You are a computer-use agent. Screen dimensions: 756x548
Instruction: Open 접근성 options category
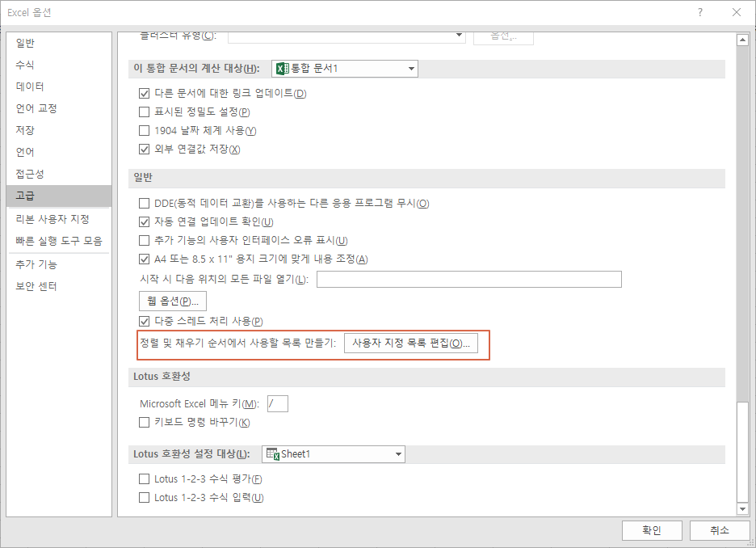(59, 174)
